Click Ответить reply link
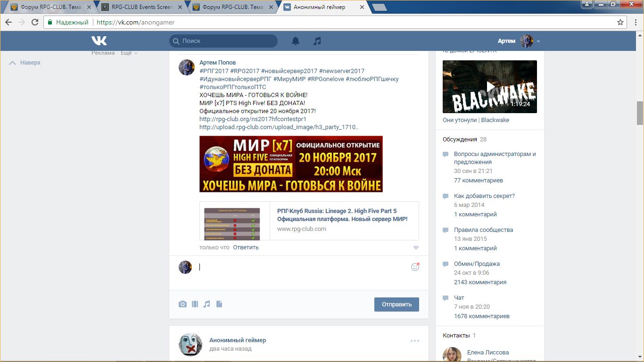The image size is (644, 362). 246,247
